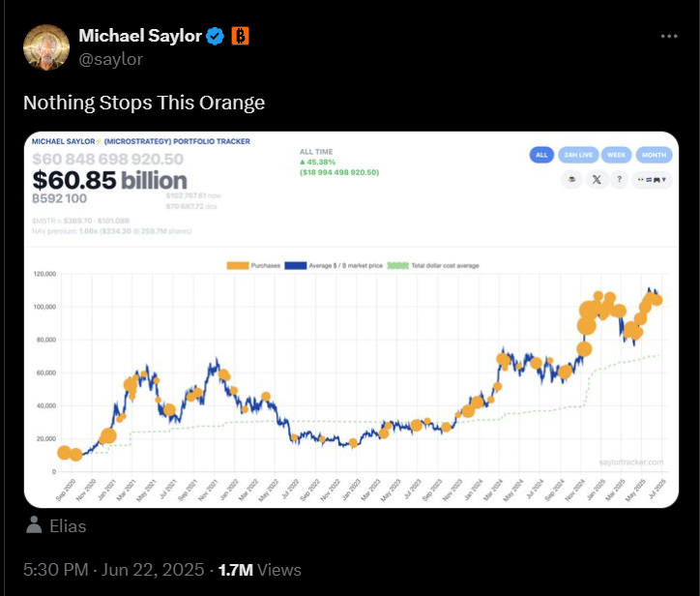The width and height of the screenshot is (700, 596).
Task: Click the orange Bitcoin affiliation badge
Action: click(240, 36)
